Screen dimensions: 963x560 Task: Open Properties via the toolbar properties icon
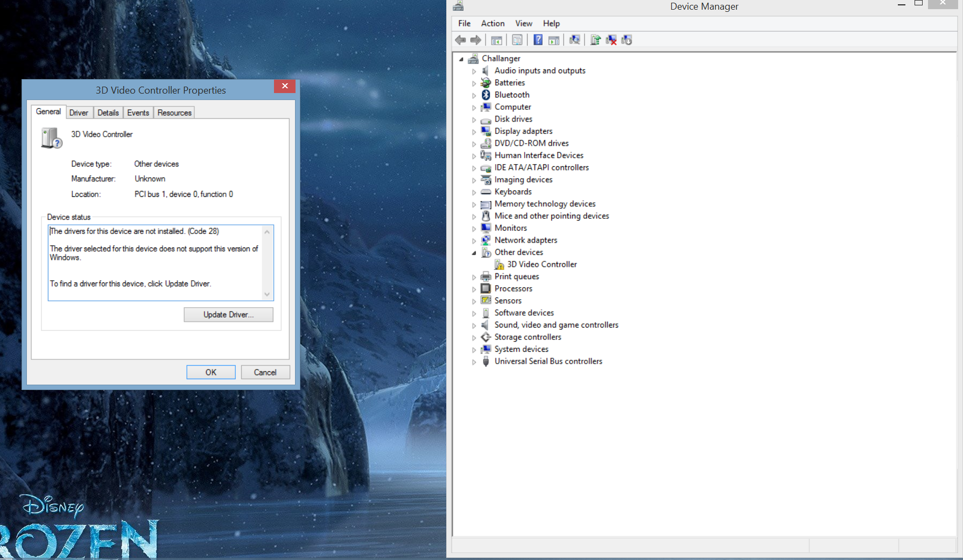(x=517, y=40)
